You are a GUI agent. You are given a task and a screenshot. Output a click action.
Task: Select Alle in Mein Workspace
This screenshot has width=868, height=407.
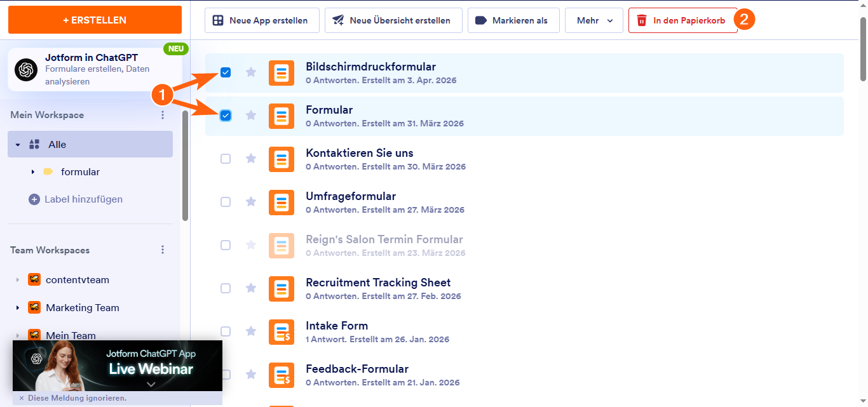[57, 145]
